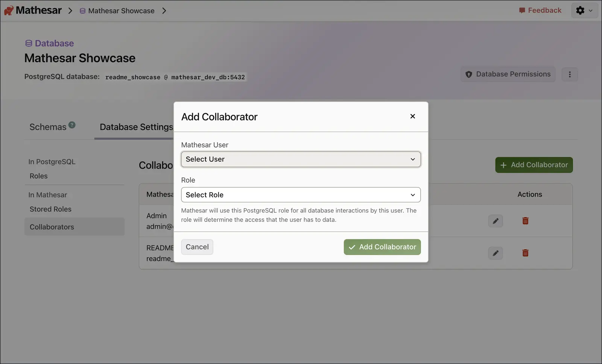Edit the README collaborator with pencil icon
602x364 pixels.
click(496, 253)
